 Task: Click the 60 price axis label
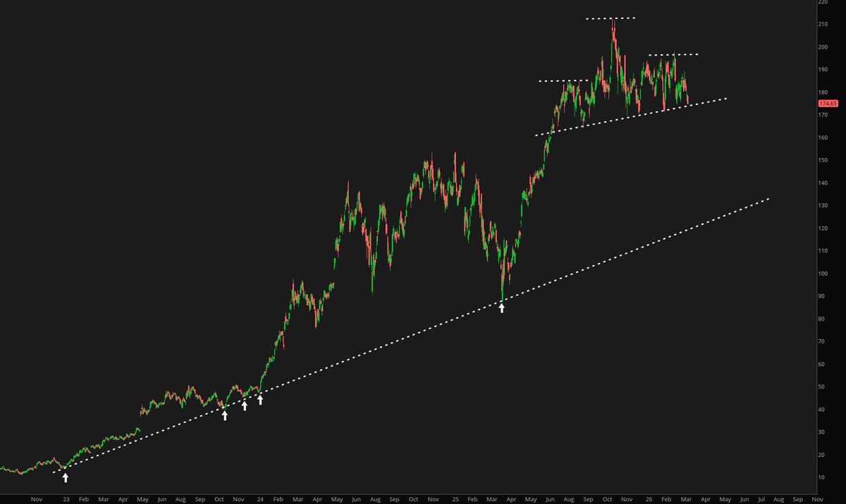click(x=821, y=364)
